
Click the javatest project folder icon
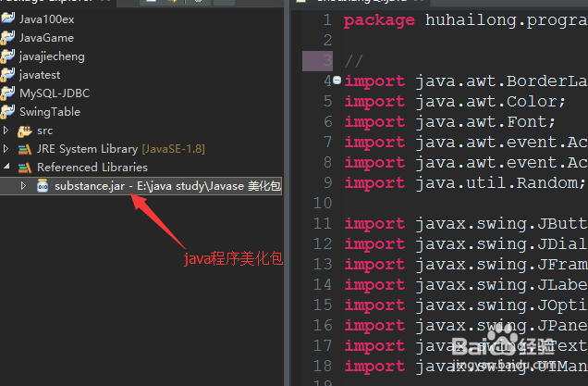[8, 74]
